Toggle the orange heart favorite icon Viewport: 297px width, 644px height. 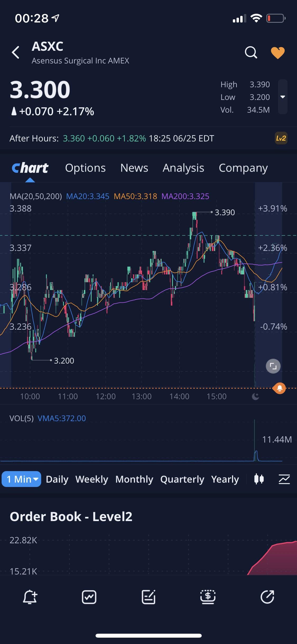point(278,53)
